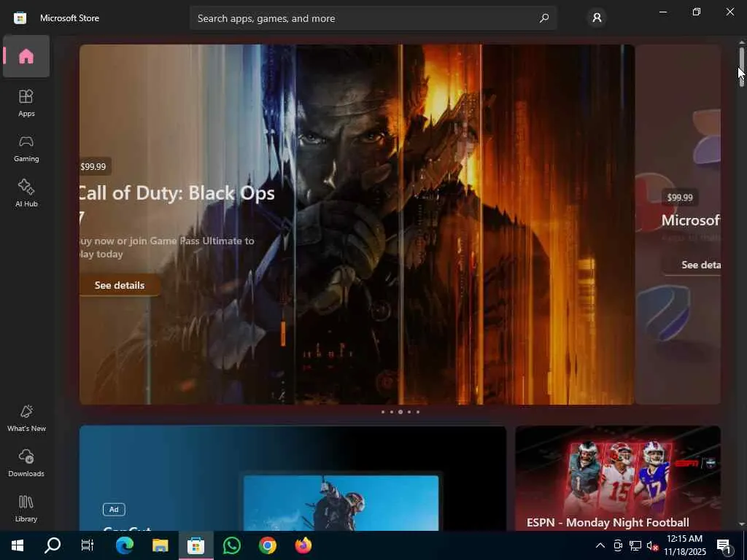Open the Windows Start menu
Screen dimensions: 747x560
pyautogui.click(x=18, y=545)
